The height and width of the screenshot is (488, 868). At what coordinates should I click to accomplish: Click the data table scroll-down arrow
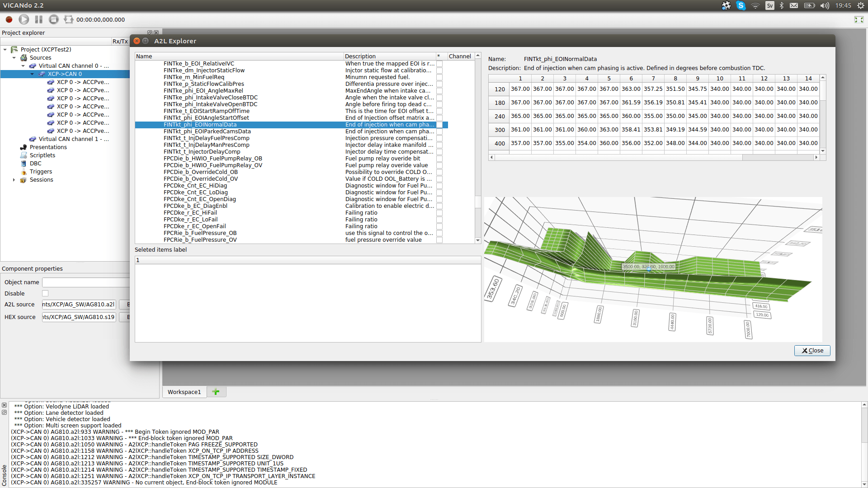(823, 151)
